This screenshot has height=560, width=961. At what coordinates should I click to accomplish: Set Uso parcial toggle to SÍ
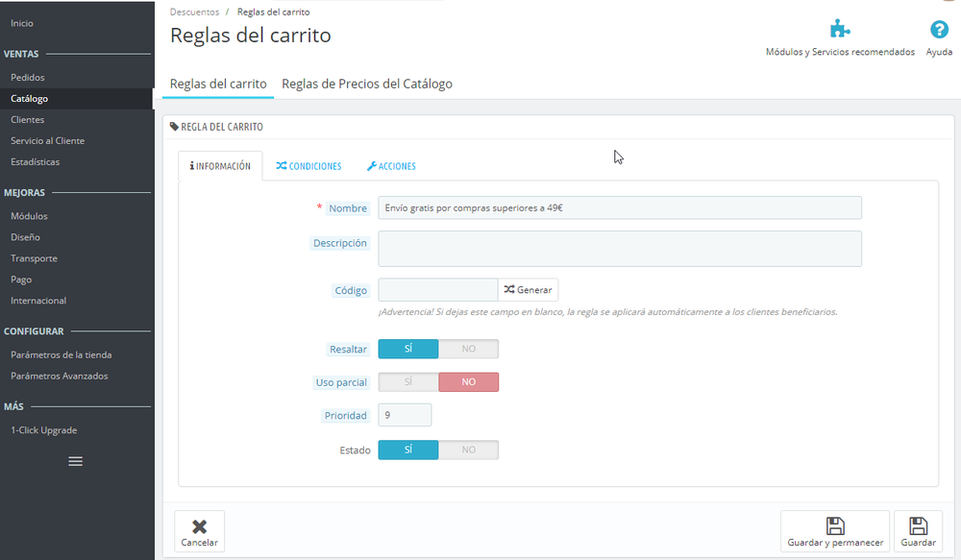[408, 381]
